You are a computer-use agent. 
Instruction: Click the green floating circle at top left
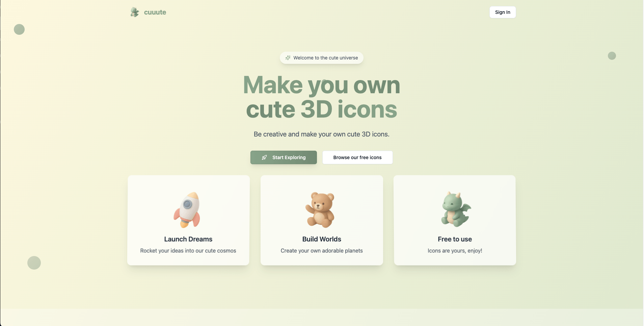coord(19,29)
